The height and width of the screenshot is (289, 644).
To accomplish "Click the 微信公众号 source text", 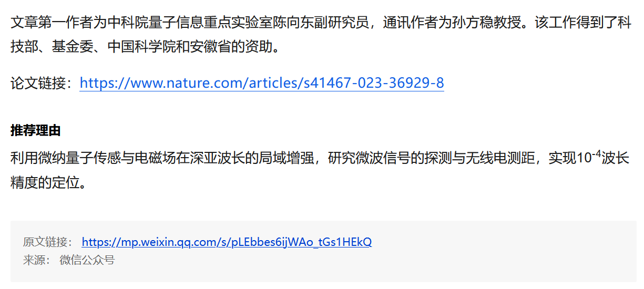I will coord(87,260).
